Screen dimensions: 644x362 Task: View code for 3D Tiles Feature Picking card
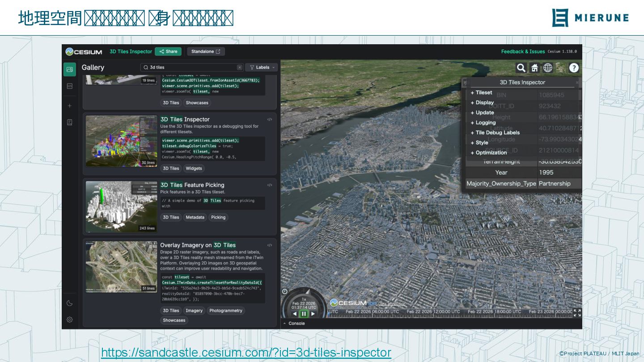270,185
